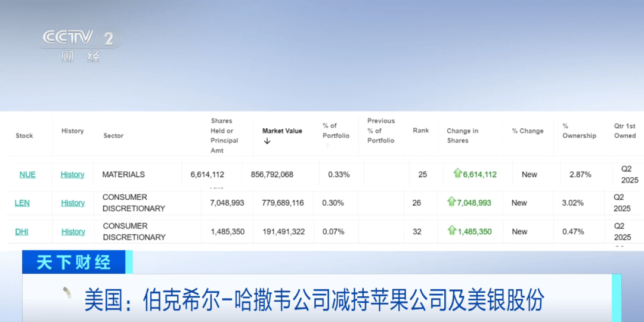Viewport: 644px width, 322px height.
Task: Sort by the Shares Held or Principal Amt header
Action: (x=224, y=135)
